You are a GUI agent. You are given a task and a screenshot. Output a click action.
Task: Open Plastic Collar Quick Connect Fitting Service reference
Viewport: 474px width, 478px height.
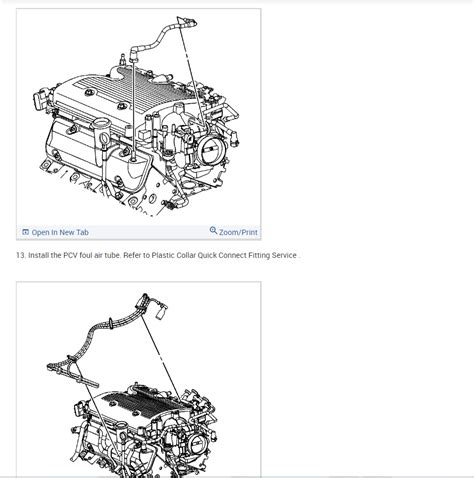point(224,255)
